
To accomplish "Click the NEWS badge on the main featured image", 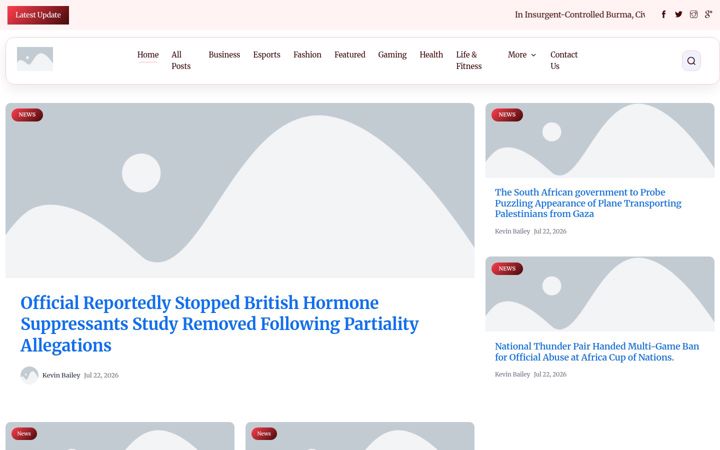I will (x=27, y=115).
